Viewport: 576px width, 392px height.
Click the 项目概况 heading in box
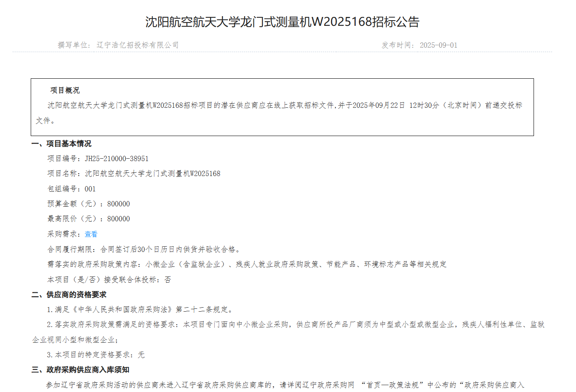click(x=65, y=90)
